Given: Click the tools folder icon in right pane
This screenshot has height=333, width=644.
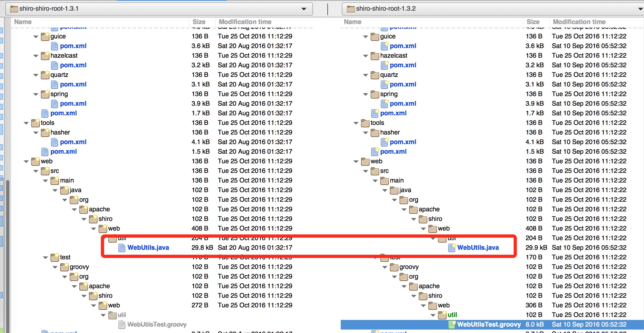Looking at the screenshot, I should [x=365, y=123].
